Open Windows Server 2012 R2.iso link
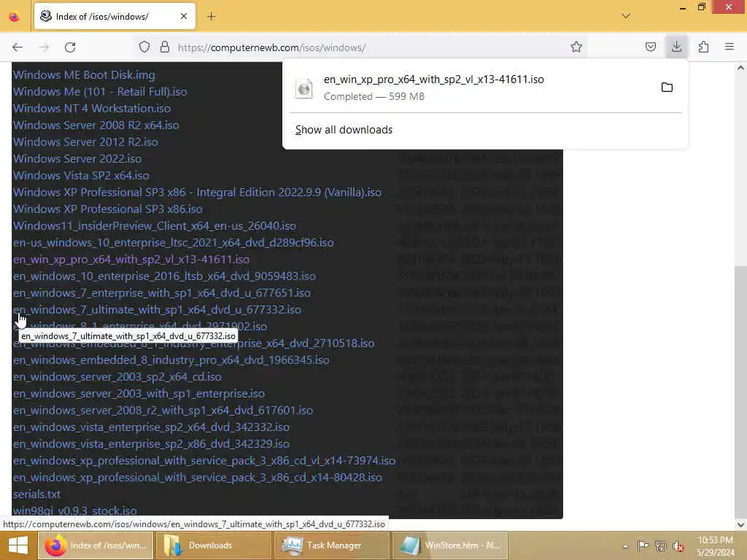This screenshot has height=560, width=747. point(85,142)
